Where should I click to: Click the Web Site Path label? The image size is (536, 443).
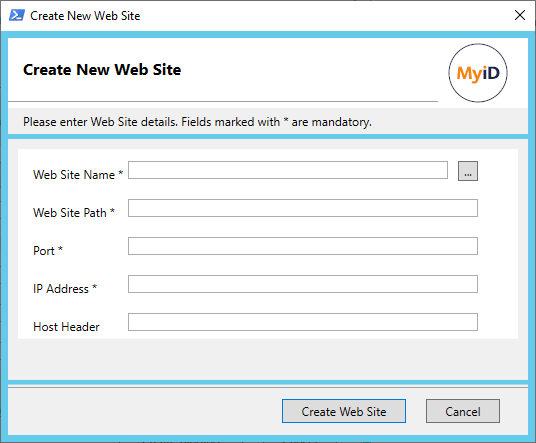74,213
